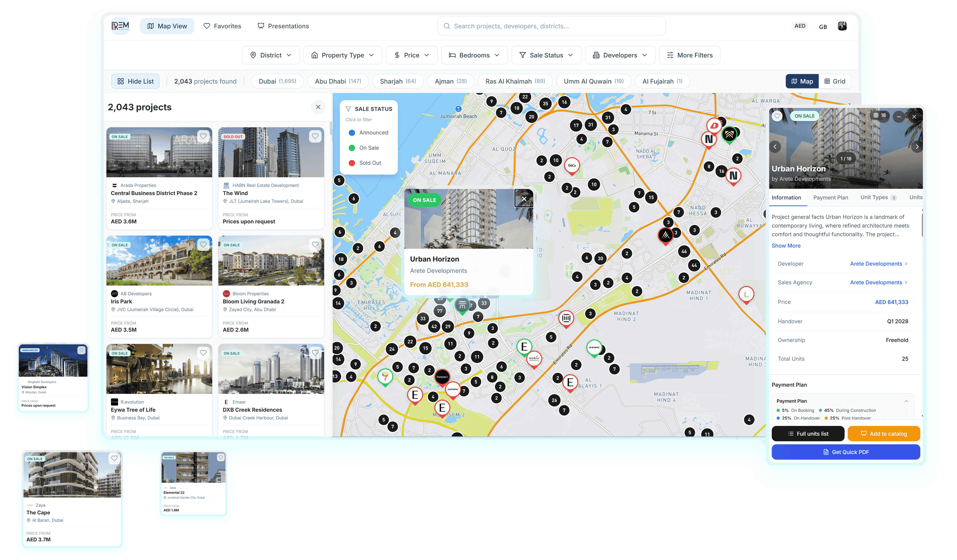Open More Filters button
This screenshot has height=560, width=957.
pos(689,55)
